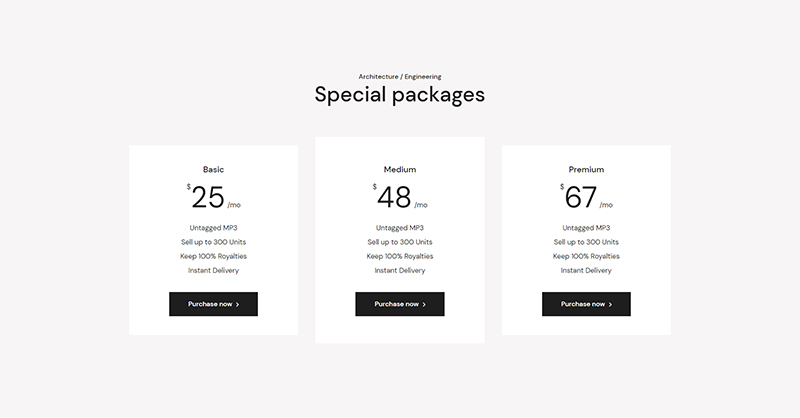Click Untagged MP3 in the Basic card
The height and width of the screenshot is (418, 800).
point(213,228)
